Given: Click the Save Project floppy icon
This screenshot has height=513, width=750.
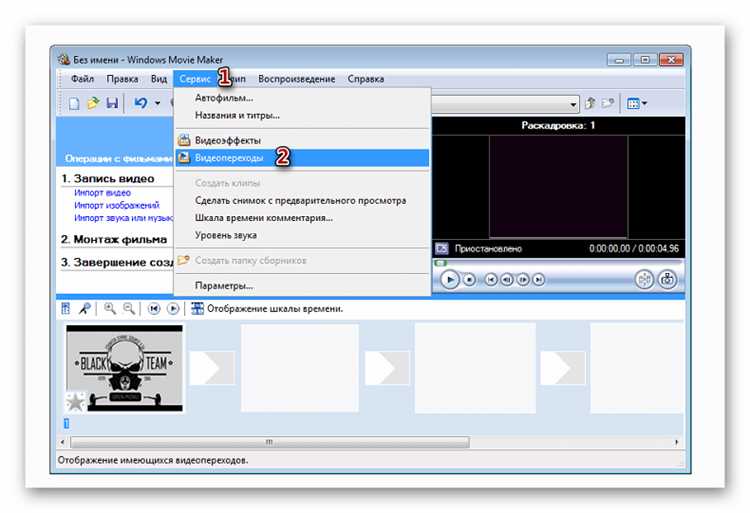Looking at the screenshot, I should [x=112, y=103].
